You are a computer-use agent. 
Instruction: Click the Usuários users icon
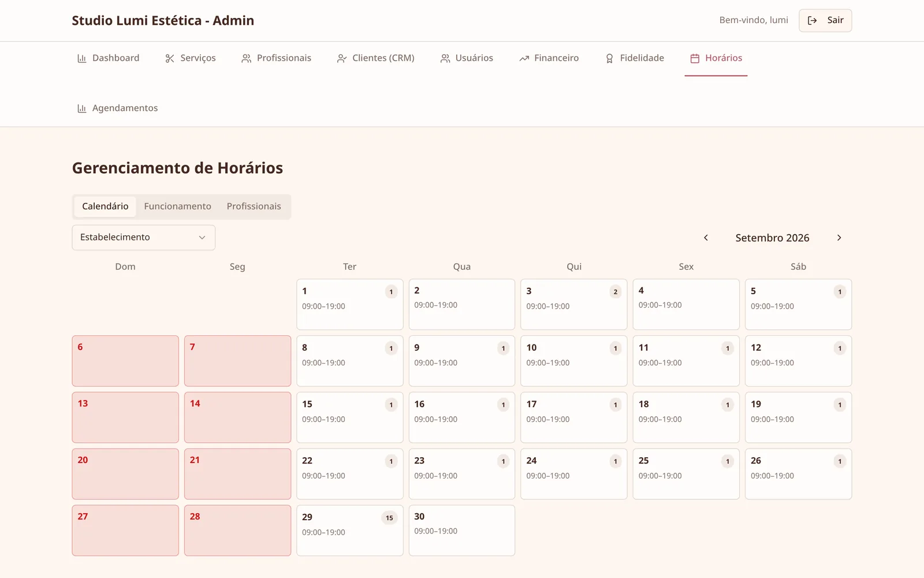[445, 58]
